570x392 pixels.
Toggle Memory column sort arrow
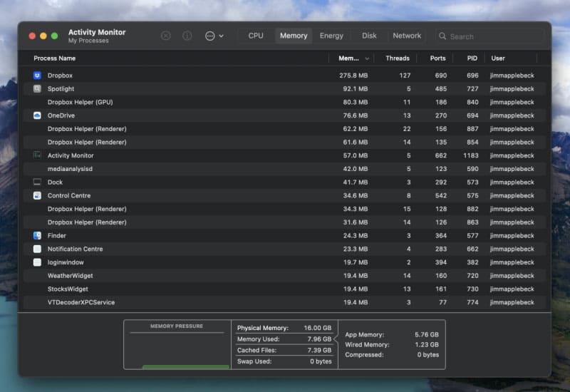point(367,58)
